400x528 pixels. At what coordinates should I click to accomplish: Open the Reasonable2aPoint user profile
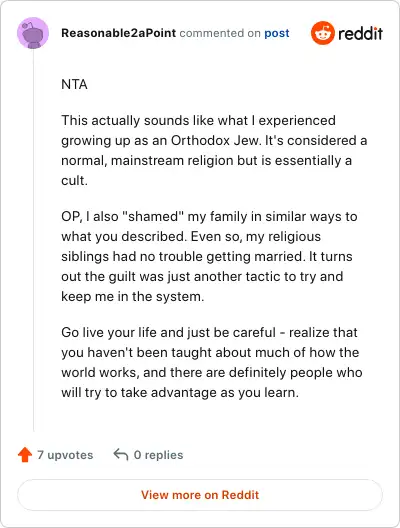click(x=119, y=33)
